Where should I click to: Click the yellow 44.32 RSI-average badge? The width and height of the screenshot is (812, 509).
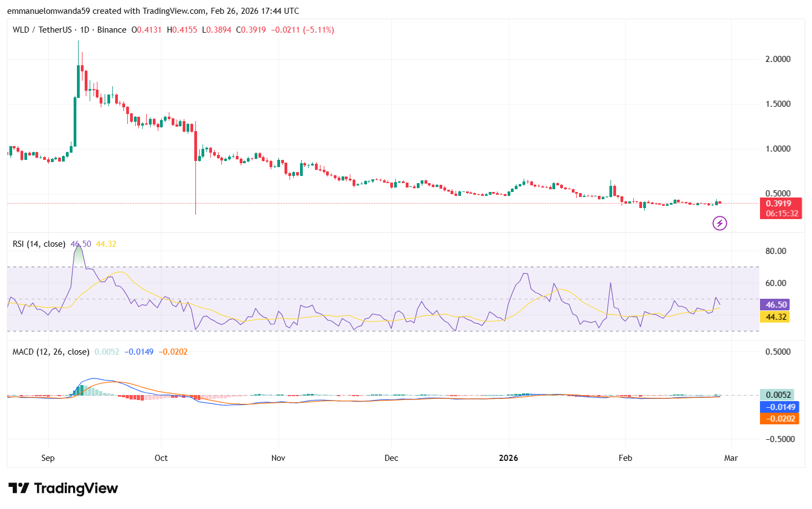coord(775,317)
